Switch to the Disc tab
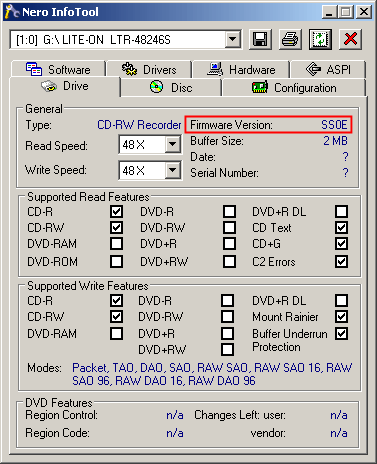Screen dimensions: 377x464 [x=171, y=88]
